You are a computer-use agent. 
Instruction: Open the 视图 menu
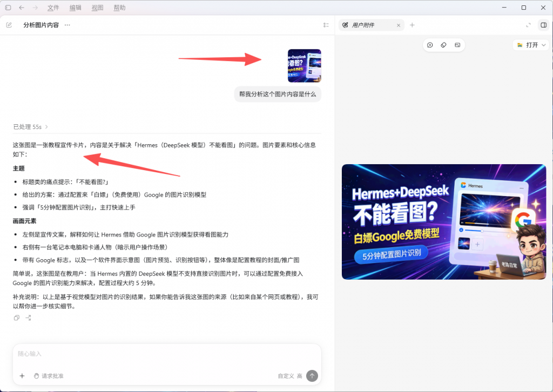click(98, 8)
